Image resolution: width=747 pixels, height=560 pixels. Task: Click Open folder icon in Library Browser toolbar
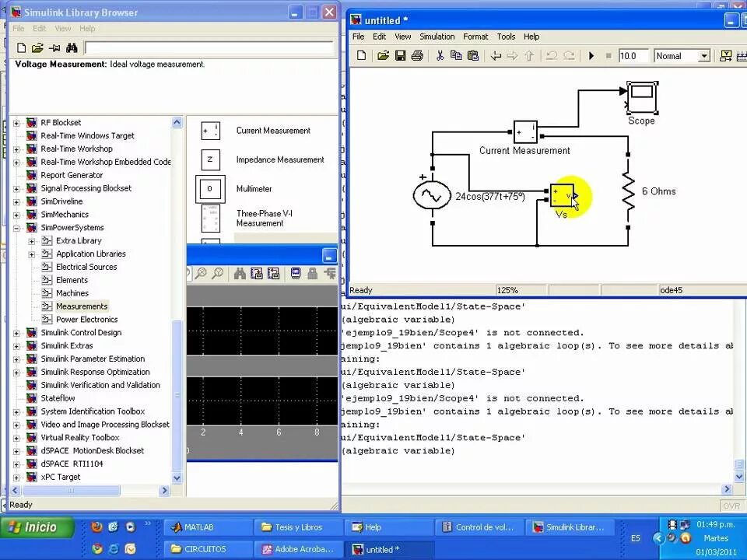tap(37, 47)
